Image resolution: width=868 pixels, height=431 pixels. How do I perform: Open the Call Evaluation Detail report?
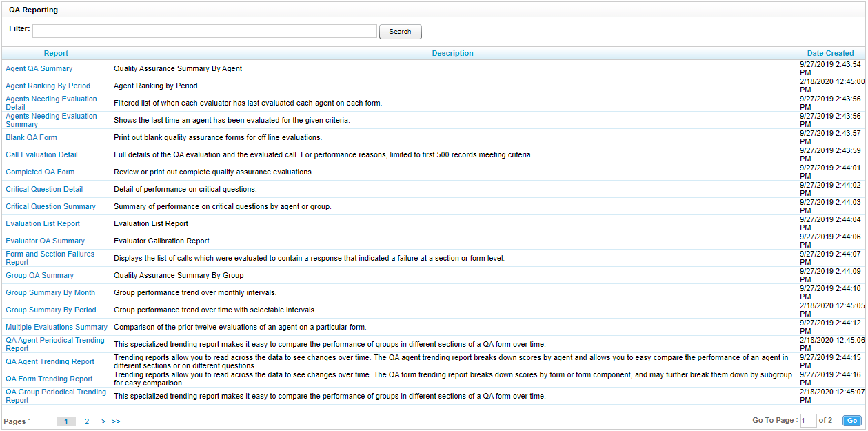[42, 155]
